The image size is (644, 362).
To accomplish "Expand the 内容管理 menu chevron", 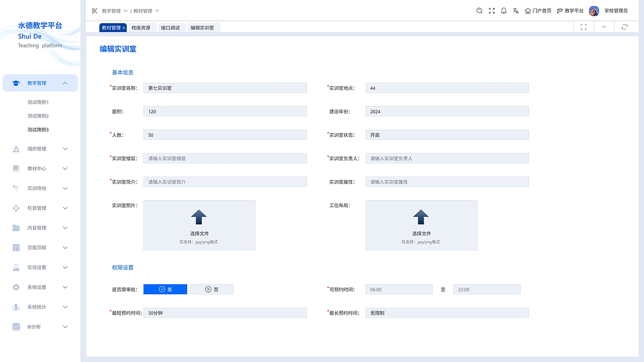I will tap(65, 228).
